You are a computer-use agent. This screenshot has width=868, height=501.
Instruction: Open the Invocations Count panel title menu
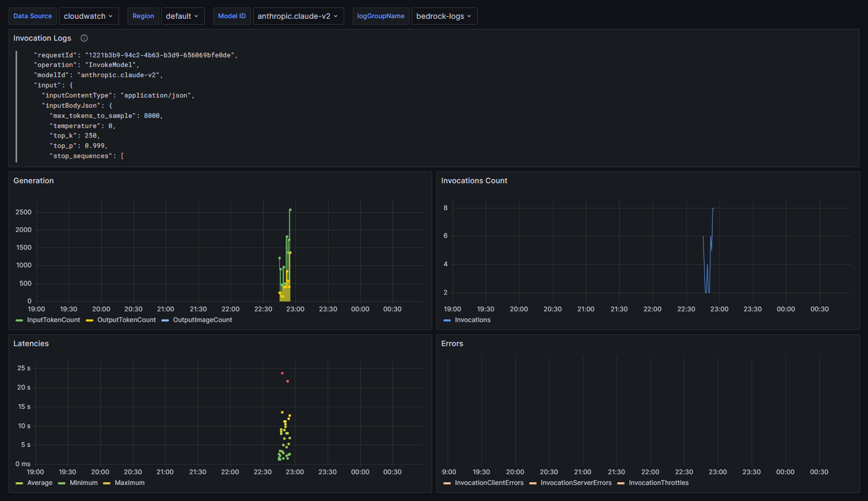(x=474, y=181)
